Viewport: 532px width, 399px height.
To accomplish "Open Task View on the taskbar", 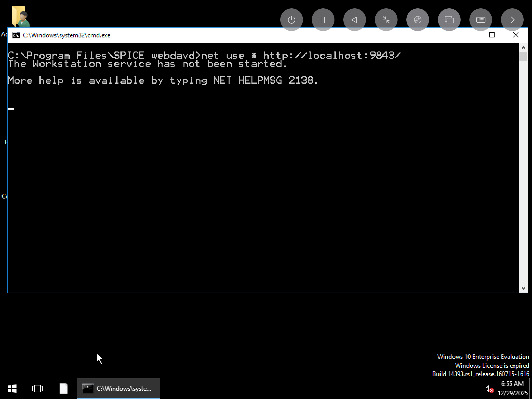I will [x=37, y=389].
